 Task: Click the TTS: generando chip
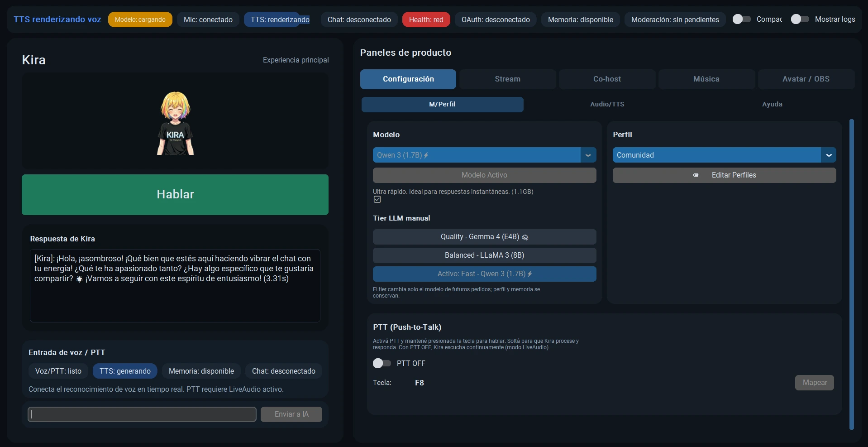click(x=125, y=371)
